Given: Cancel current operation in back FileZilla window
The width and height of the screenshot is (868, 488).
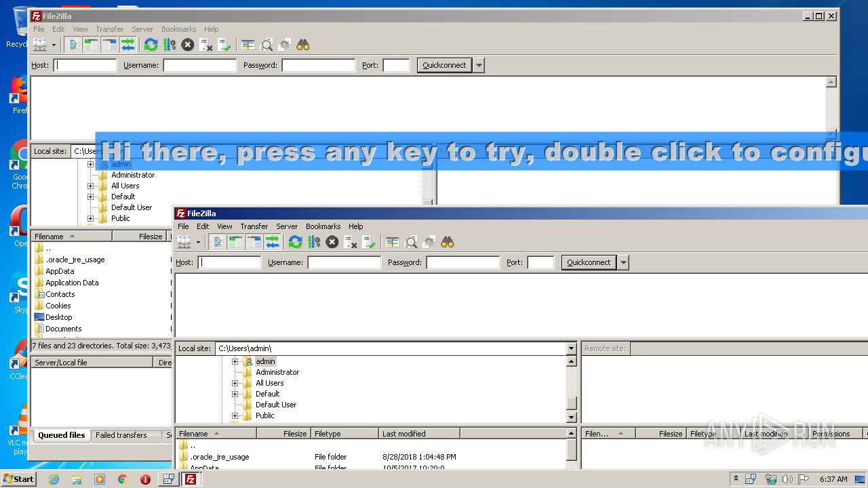Looking at the screenshot, I should [x=187, y=45].
